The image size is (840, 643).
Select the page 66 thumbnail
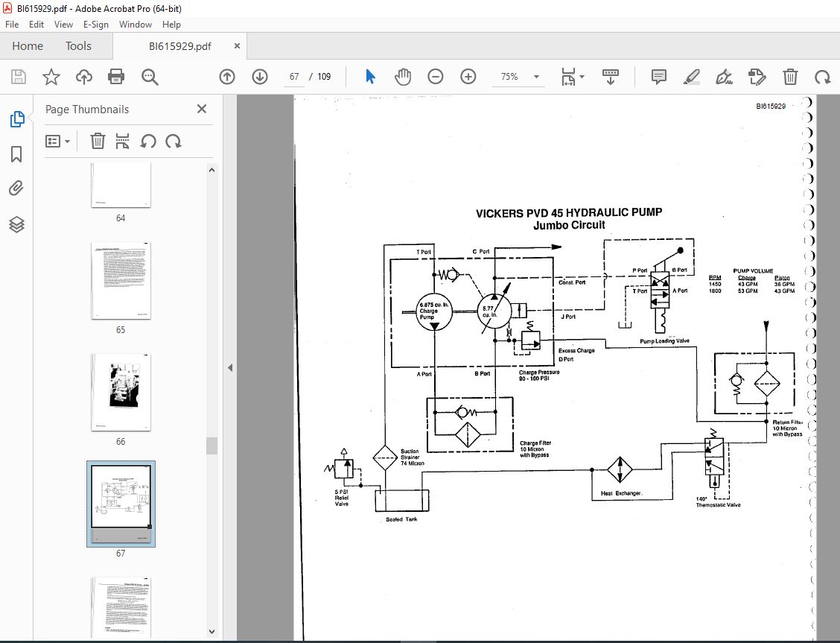point(121,392)
